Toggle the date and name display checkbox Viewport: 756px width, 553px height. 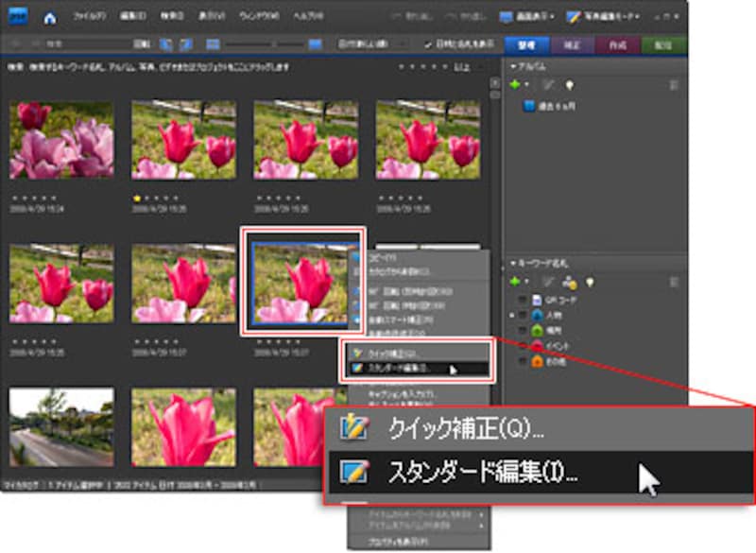point(429,44)
